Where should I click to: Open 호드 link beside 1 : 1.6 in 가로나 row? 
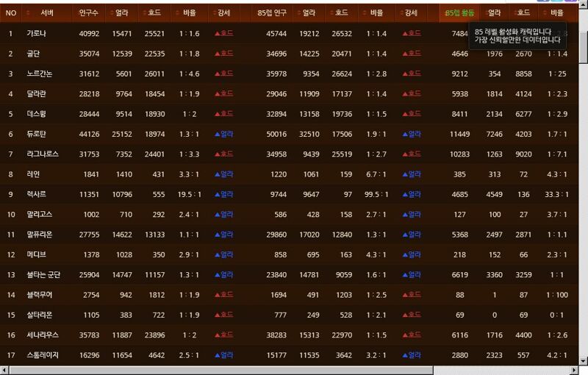pyautogui.click(x=224, y=33)
